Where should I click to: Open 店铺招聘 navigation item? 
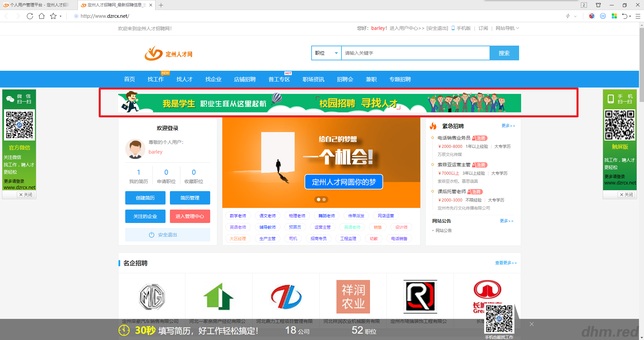(245, 79)
